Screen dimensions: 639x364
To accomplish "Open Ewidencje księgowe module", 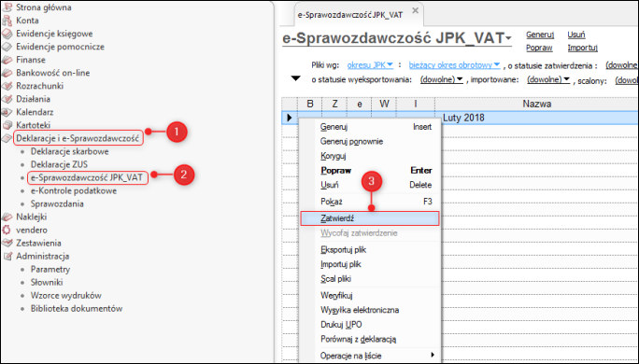I will (54, 34).
